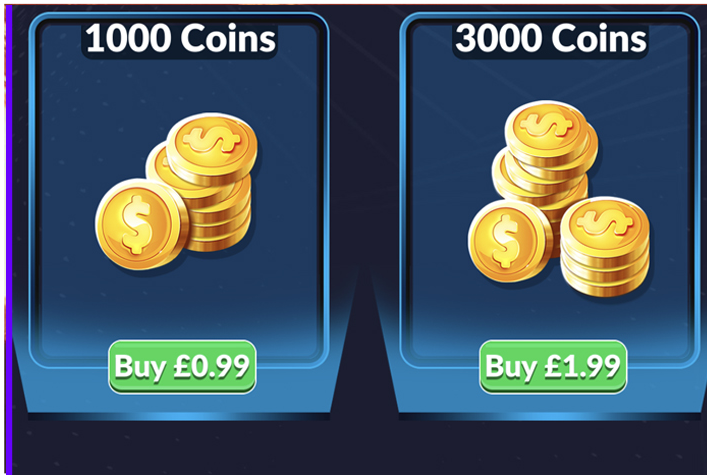Click the middle of the tall 3000 Coins stack
707x475 pixels.
pyautogui.click(x=541, y=176)
